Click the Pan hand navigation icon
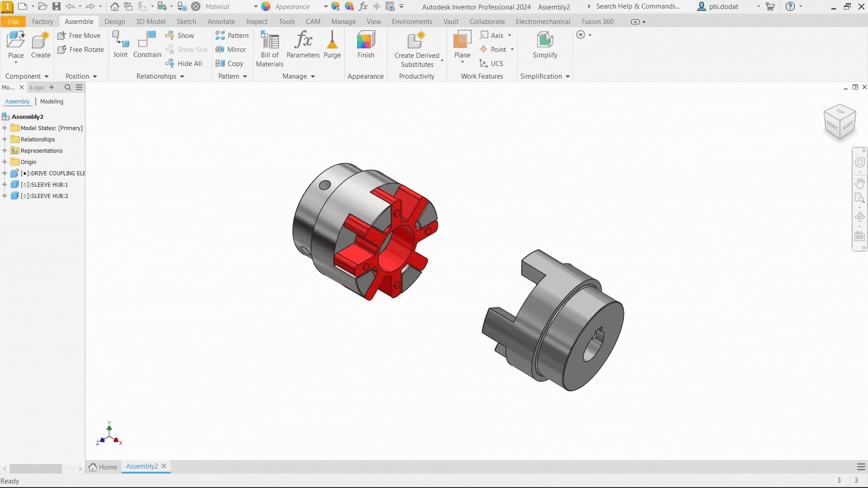The image size is (868, 488). click(859, 183)
